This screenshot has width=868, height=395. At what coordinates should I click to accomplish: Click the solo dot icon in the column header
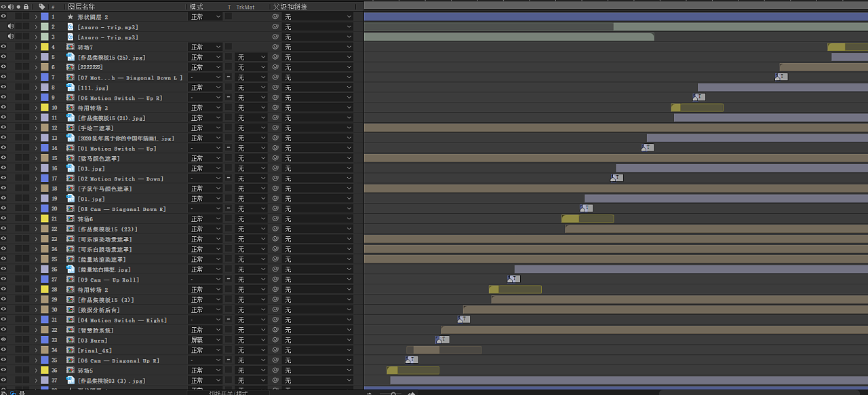pyautogui.click(x=18, y=6)
